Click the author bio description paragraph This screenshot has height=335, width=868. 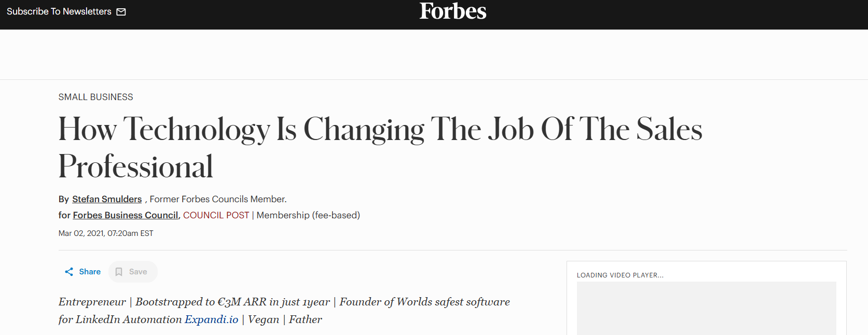click(284, 311)
